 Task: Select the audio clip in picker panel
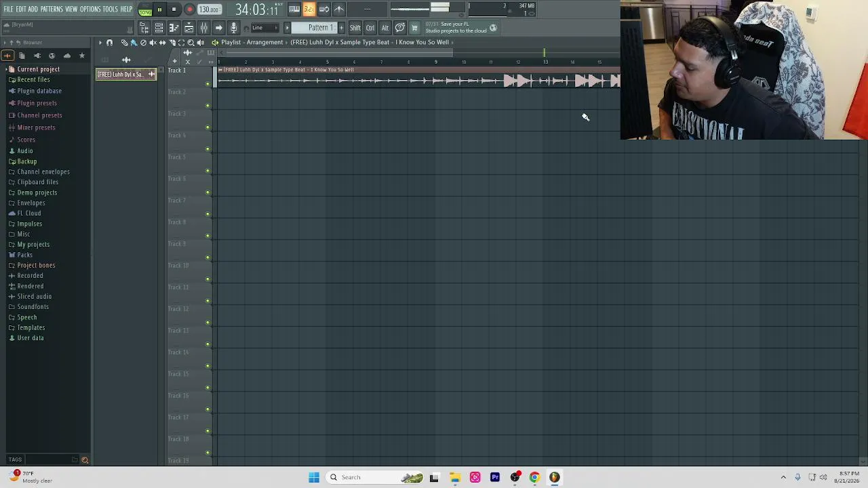coord(126,74)
